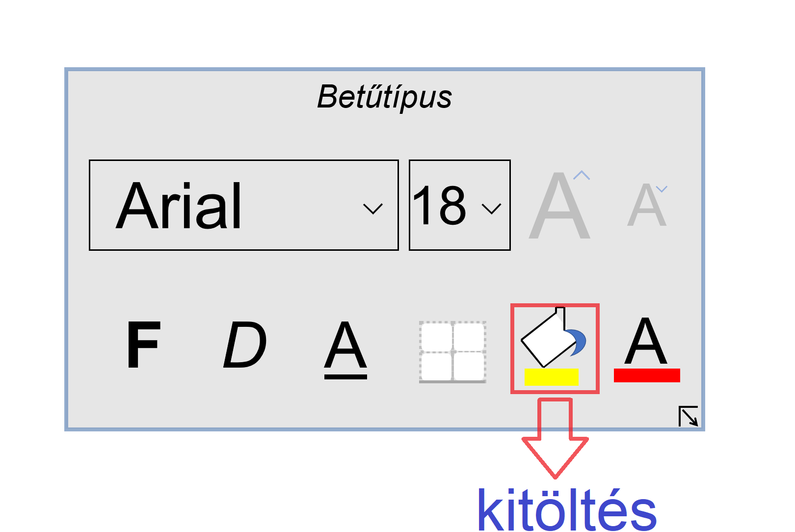
Task: Toggle italic with the D button
Action: (x=245, y=345)
